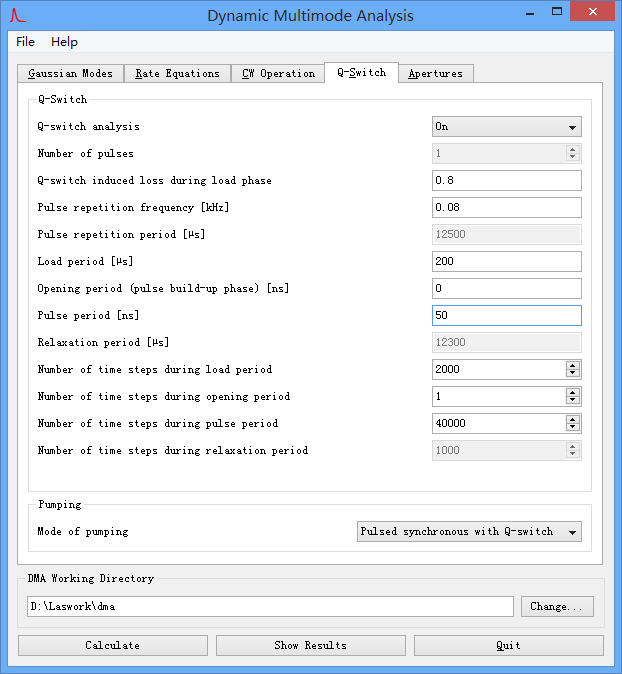The width and height of the screenshot is (622, 674).
Task: Click the DMA Working Directory path field
Action: tap(270, 607)
